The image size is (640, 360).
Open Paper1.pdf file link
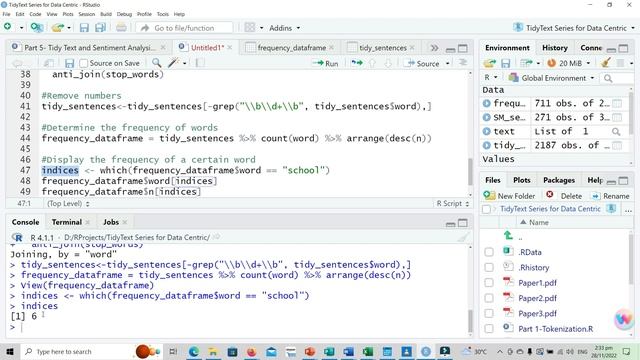coord(537,282)
